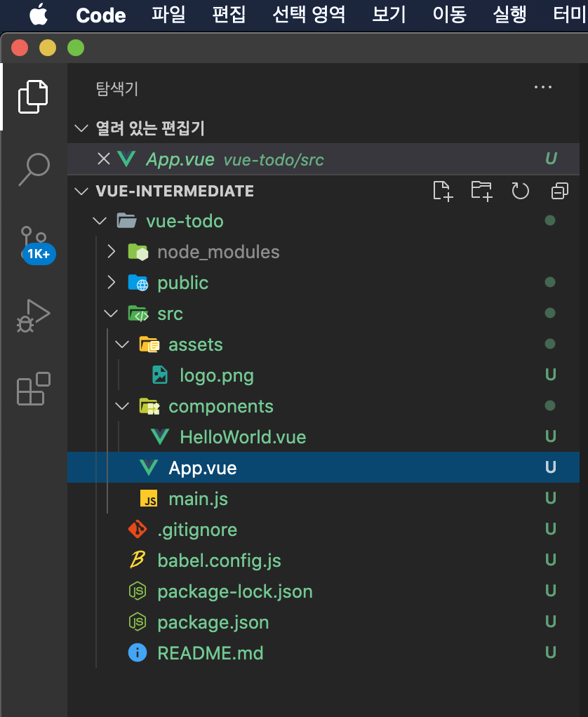Viewport: 588px width, 717px height.
Task: Open the 실행 menu
Action: [510, 15]
